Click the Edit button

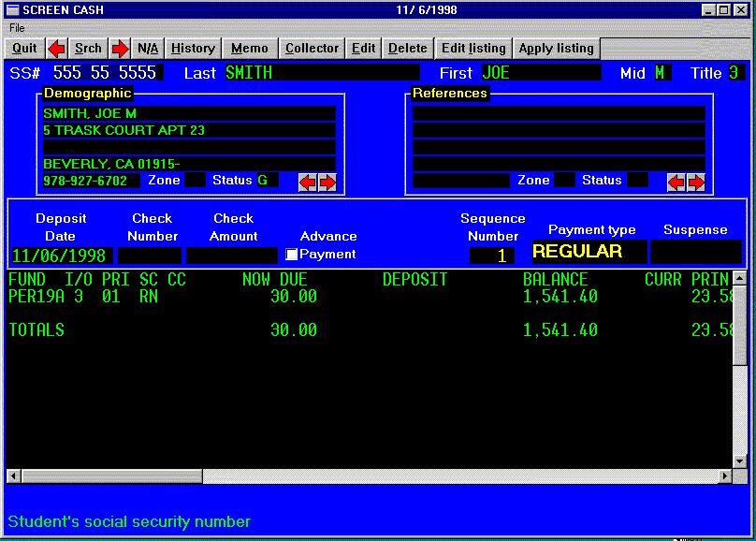pyautogui.click(x=364, y=49)
